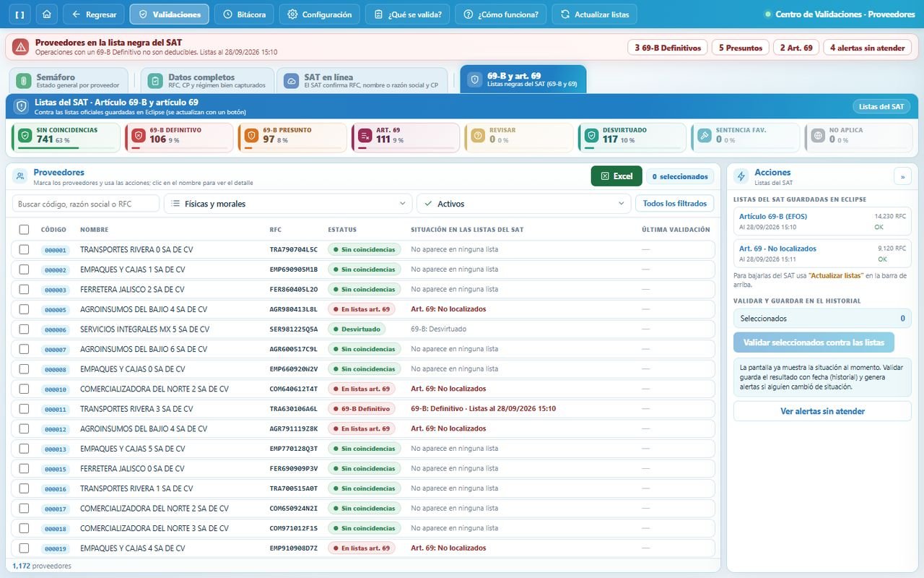This screenshot has width=924, height=578.
Task: Open the Artículo 69-B (EFOS) list link
Action: tap(773, 217)
